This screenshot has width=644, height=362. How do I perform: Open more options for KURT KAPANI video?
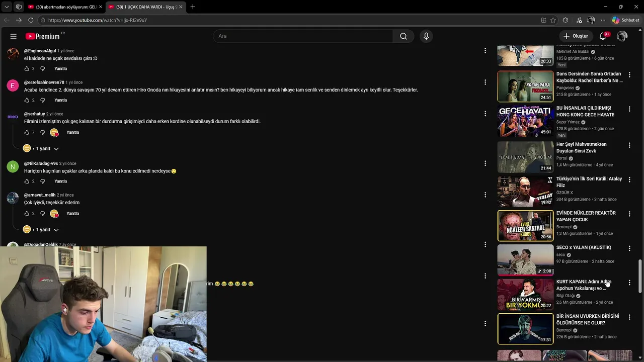coord(629,283)
